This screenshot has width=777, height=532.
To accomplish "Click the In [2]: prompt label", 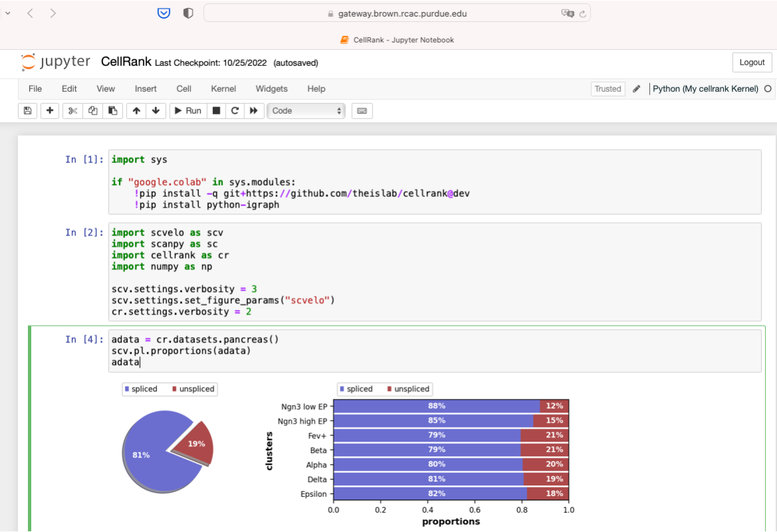I will point(84,232).
